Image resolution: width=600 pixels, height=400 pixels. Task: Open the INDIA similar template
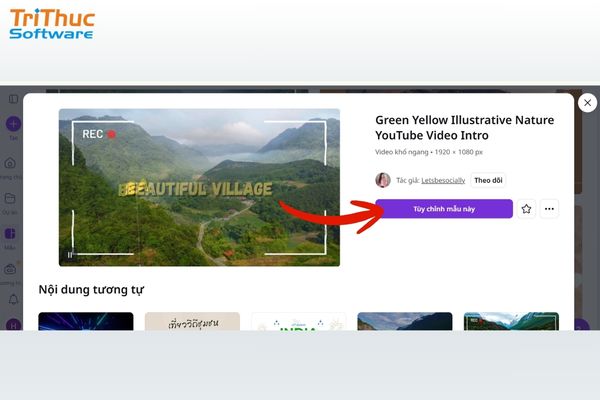(298, 321)
